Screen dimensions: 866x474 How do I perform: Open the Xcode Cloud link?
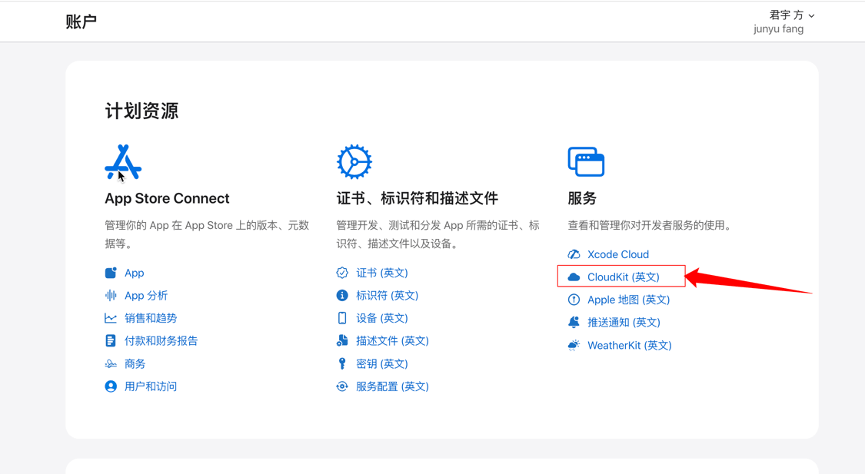click(x=618, y=254)
